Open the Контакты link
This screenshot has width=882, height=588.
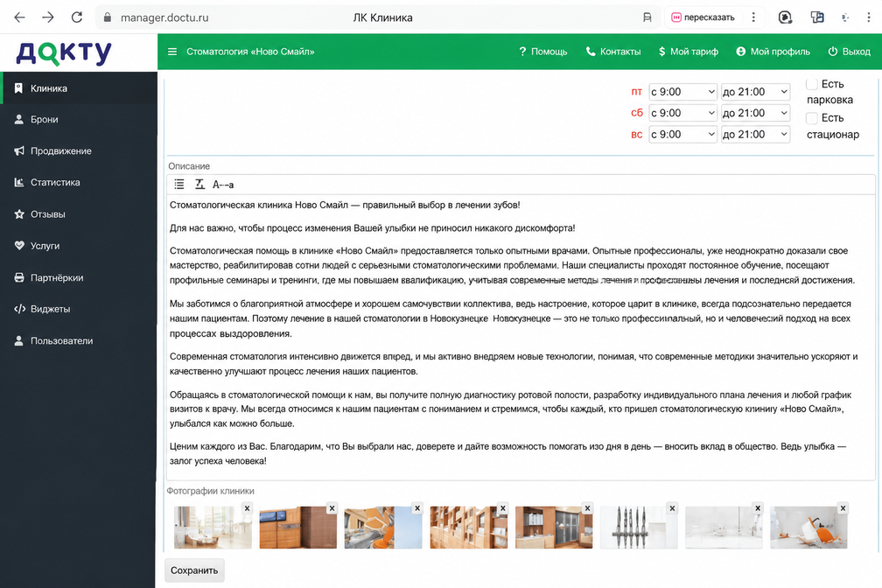[613, 52]
